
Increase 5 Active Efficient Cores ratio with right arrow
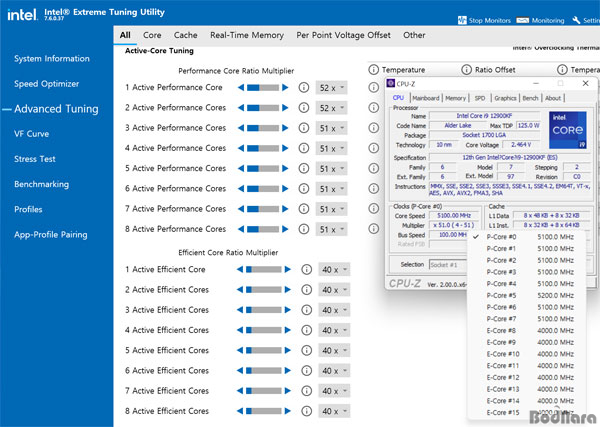(x=288, y=350)
